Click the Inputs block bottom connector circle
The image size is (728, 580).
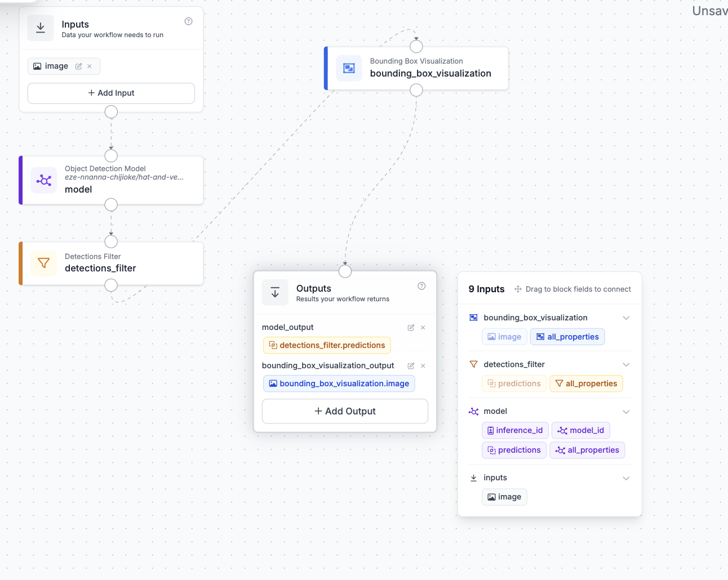pyautogui.click(x=112, y=112)
